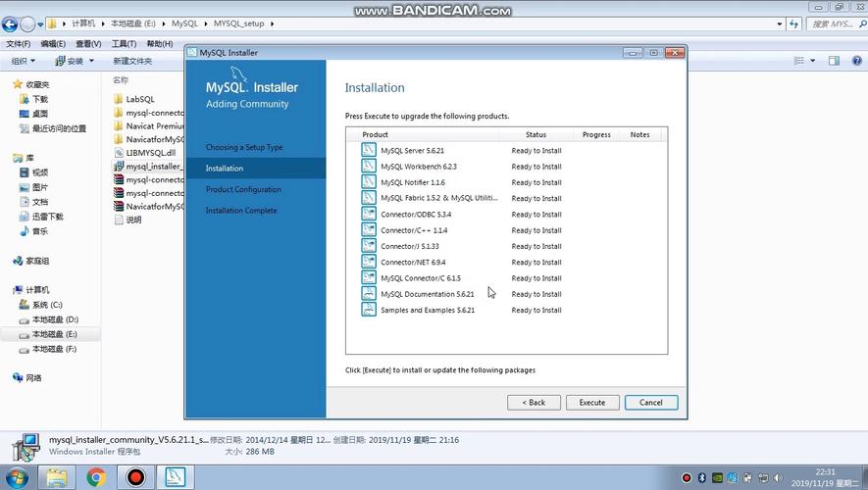Click the Back button in installer
Image resolution: width=868 pixels, height=490 pixels.
tap(534, 403)
